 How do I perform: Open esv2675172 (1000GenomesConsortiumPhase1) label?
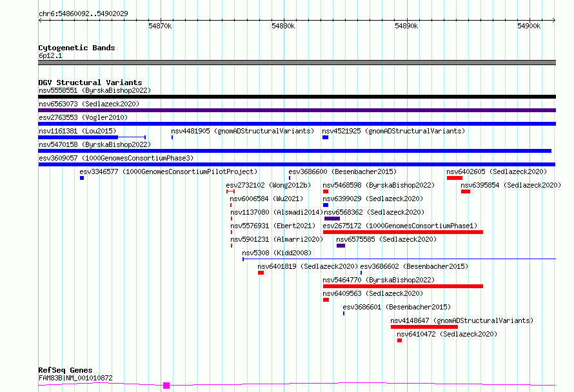[x=400, y=226]
